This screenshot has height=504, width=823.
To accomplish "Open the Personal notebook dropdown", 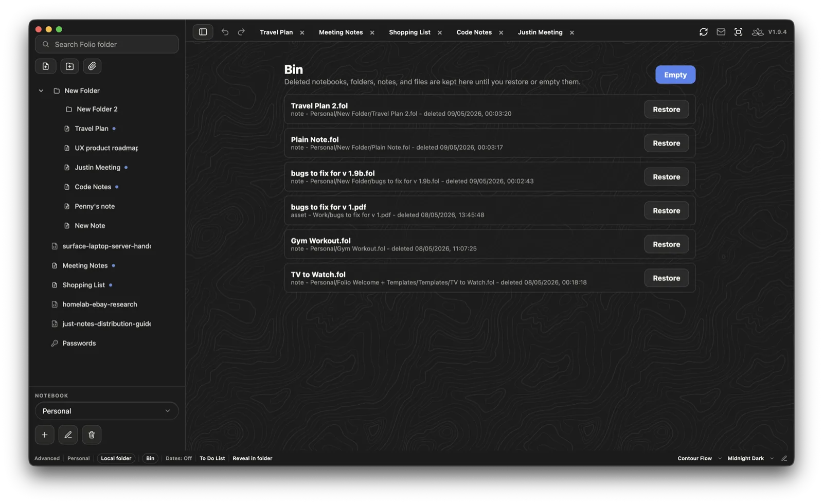I will tap(106, 411).
